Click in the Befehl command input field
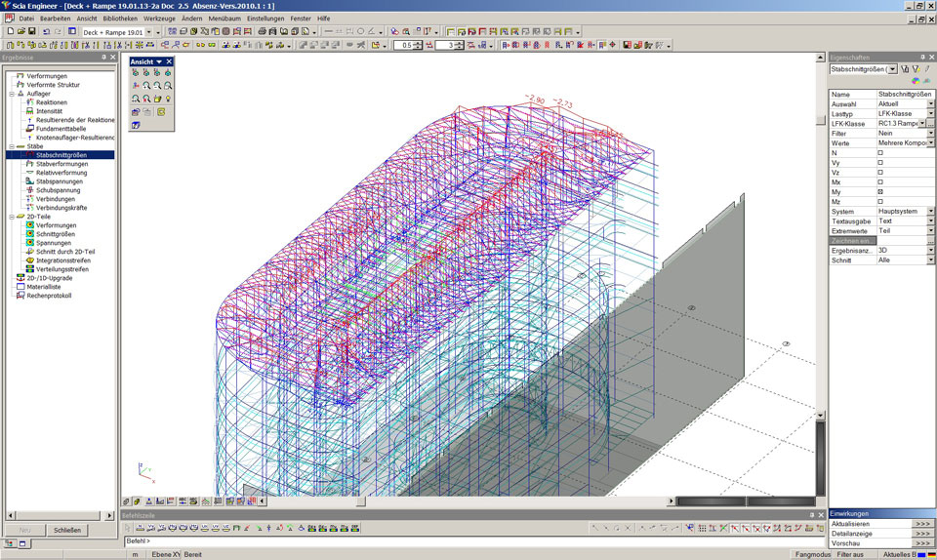This screenshot has width=937, height=560. (x=390, y=540)
